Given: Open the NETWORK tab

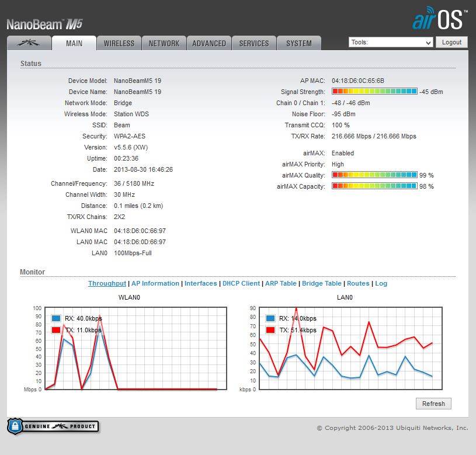Looking at the screenshot, I should [x=164, y=43].
